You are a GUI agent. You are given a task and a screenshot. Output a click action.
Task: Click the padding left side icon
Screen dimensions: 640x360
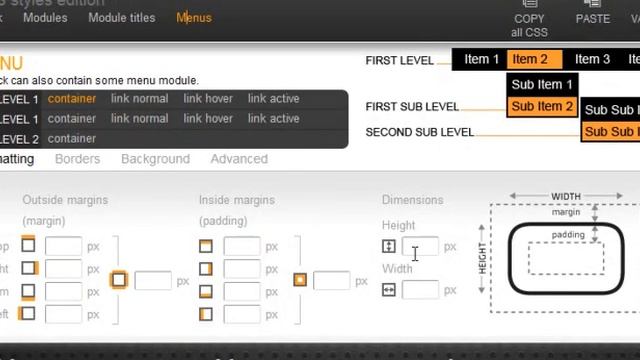coord(206,314)
